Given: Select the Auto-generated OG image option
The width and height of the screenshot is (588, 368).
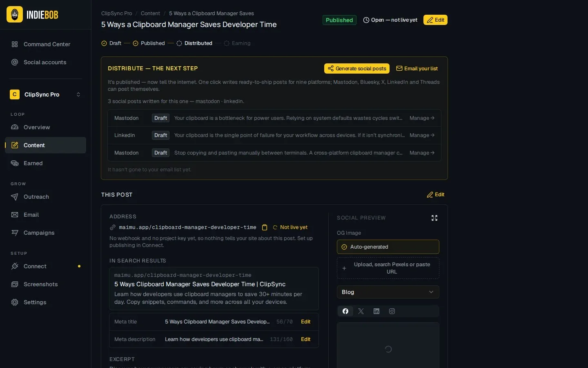Looking at the screenshot, I should click(388, 247).
